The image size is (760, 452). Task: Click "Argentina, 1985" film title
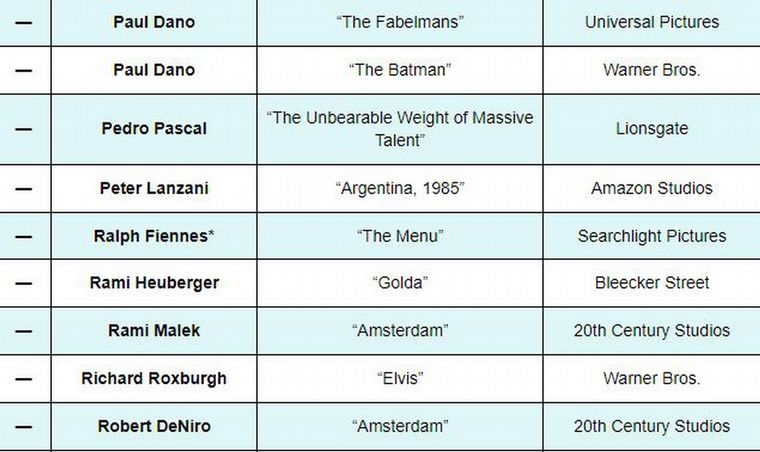click(400, 188)
